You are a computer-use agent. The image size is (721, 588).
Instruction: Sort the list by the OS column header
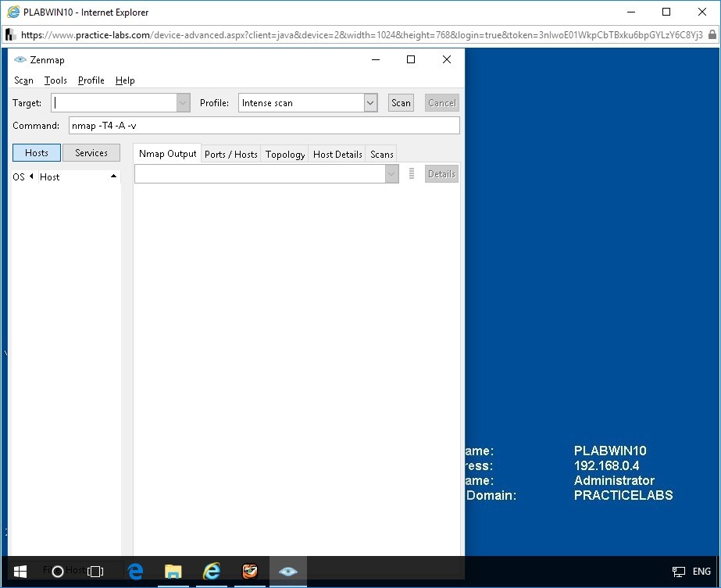point(23,177)
